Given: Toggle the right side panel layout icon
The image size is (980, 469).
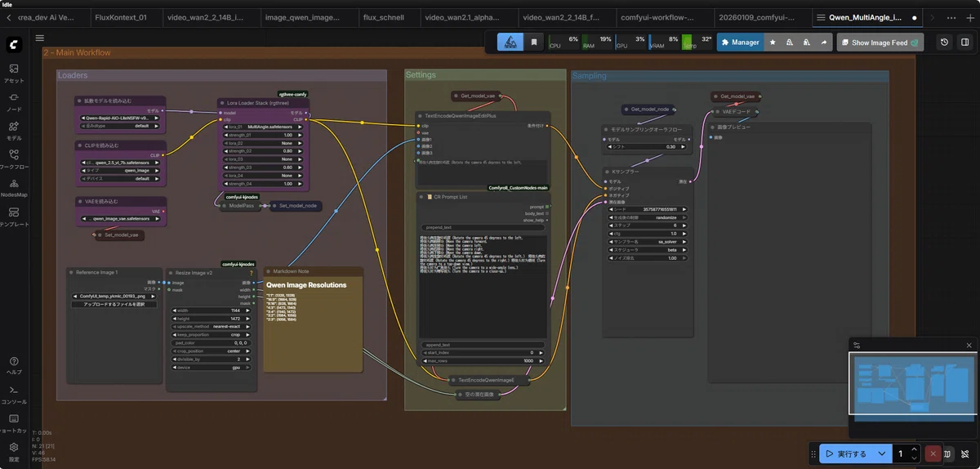Looking at the screenshot, I should [x=964, y=42].
